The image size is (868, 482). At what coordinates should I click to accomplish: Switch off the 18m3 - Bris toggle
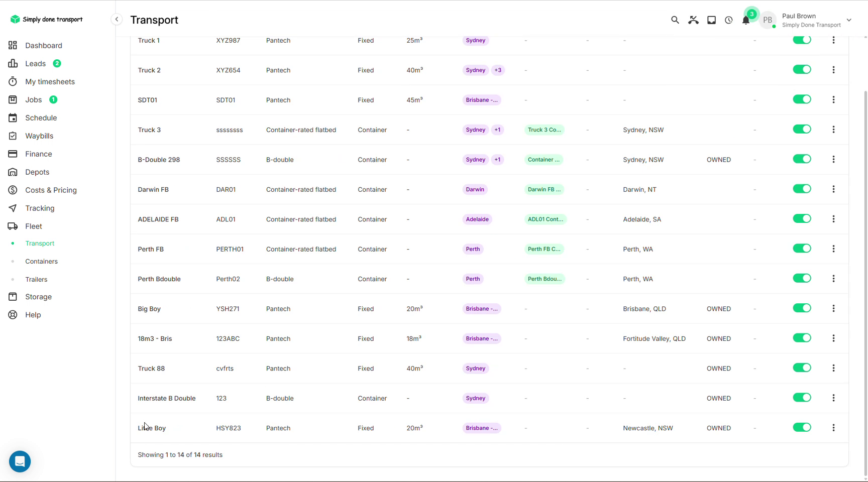(x=802, y=338)
